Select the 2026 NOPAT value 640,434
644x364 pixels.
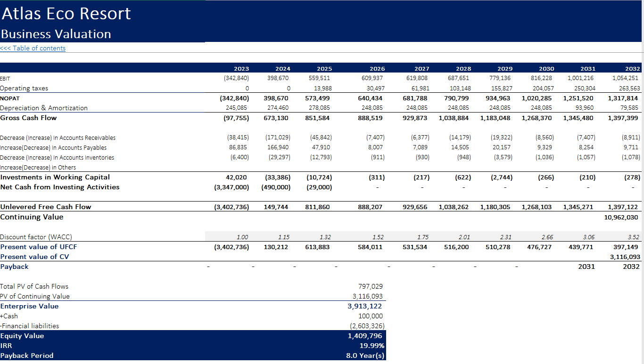(x=371, y=98)
